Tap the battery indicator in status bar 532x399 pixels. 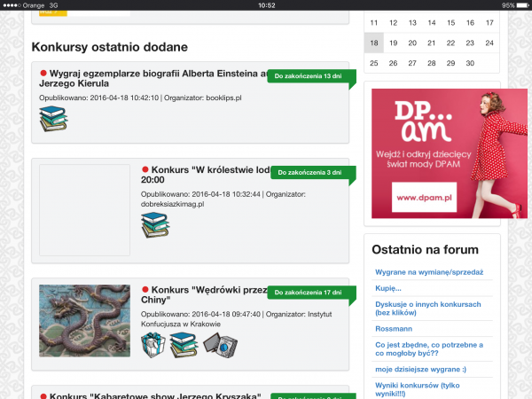click(519, 5)
